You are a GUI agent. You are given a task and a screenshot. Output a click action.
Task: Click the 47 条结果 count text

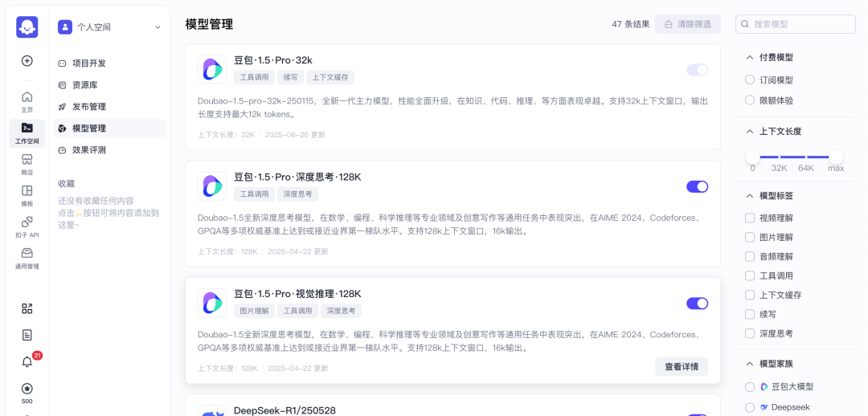click(x=631, y=24)
